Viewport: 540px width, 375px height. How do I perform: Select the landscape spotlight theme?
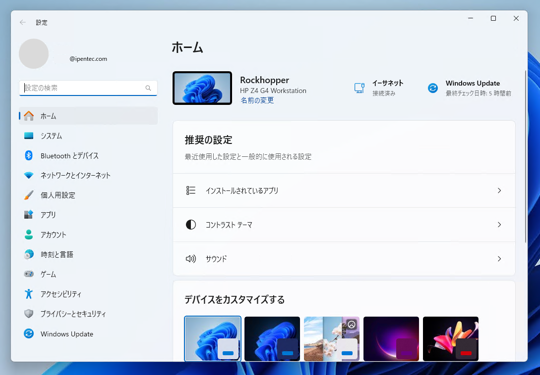332,338
